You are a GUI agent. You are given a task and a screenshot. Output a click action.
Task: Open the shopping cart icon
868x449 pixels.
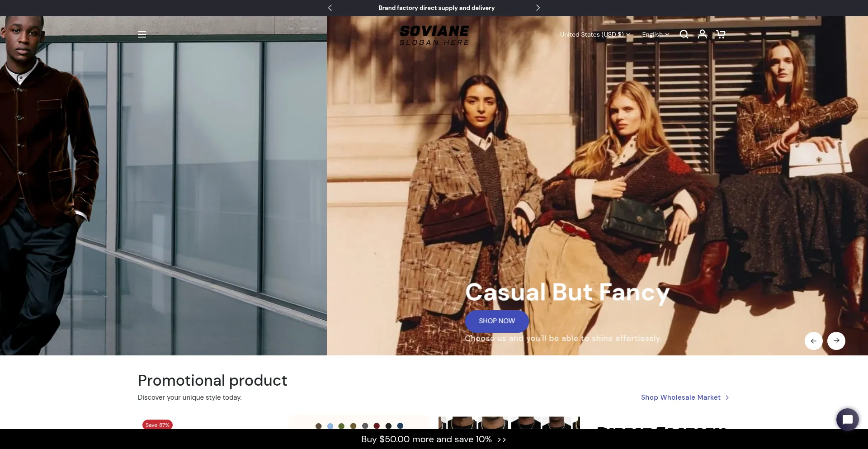pyautogui.click(x=721, y=34)
